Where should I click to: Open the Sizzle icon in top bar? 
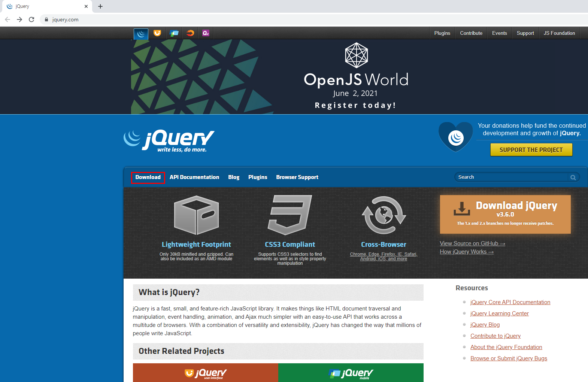point(190,33)
